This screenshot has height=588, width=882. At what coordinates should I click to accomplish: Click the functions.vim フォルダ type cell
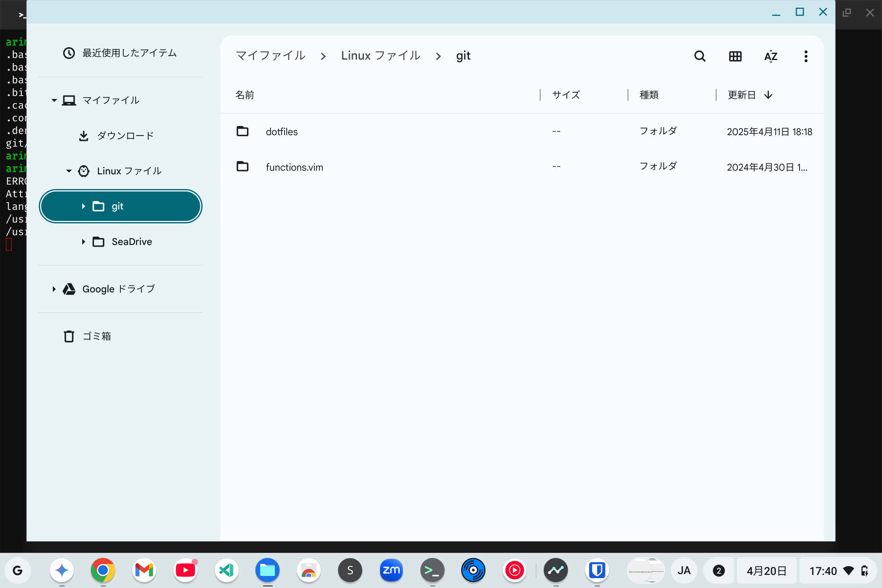pyautogui.click(x=658, y=166)
